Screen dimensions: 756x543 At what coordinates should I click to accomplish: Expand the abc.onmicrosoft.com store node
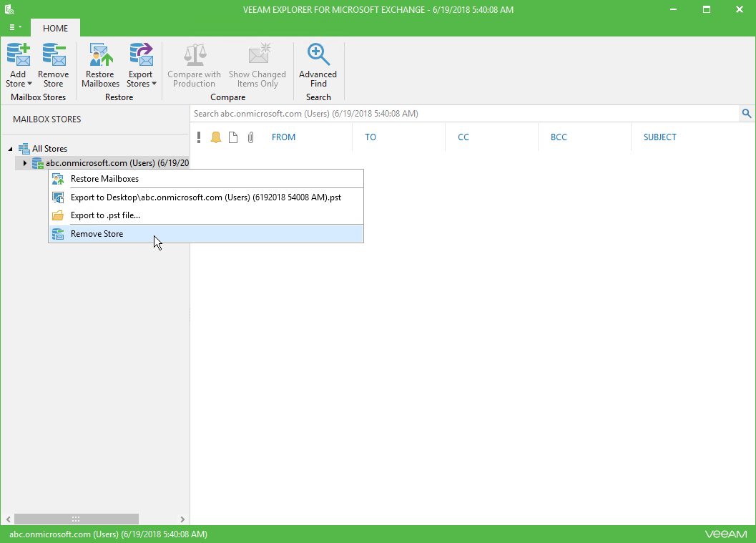click(x=24, y=163)
